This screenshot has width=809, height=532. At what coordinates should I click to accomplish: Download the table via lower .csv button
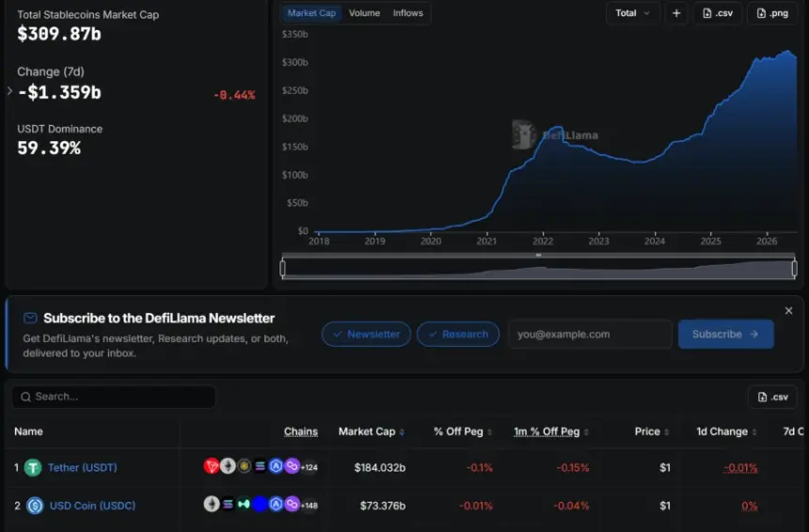[x=772, y=397]
